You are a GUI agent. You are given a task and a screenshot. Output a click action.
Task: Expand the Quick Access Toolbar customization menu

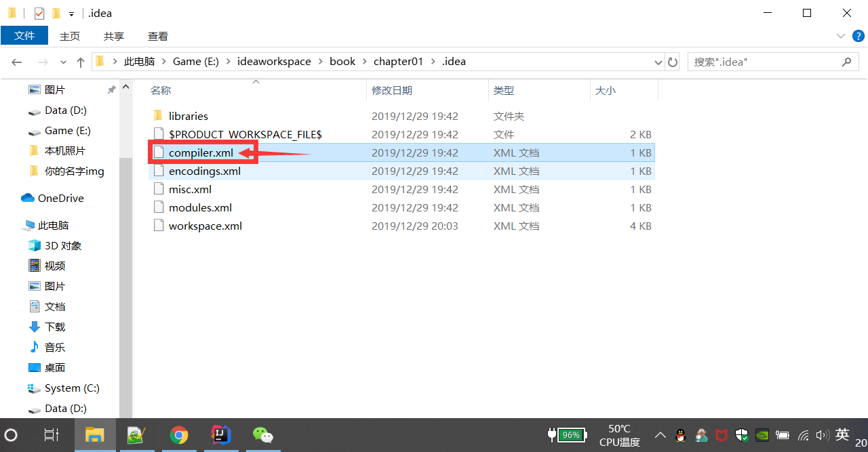coord(71,13)
